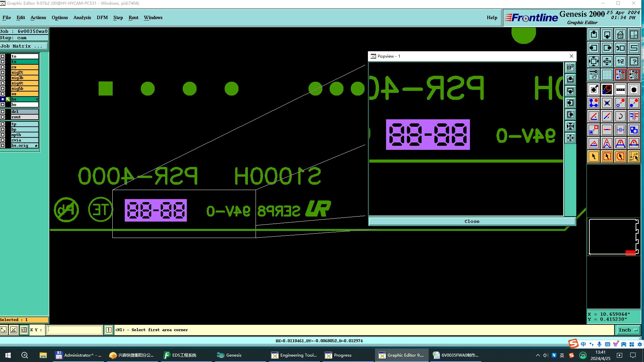
Task: Click the question mark query icon
Action: point(634,61)
